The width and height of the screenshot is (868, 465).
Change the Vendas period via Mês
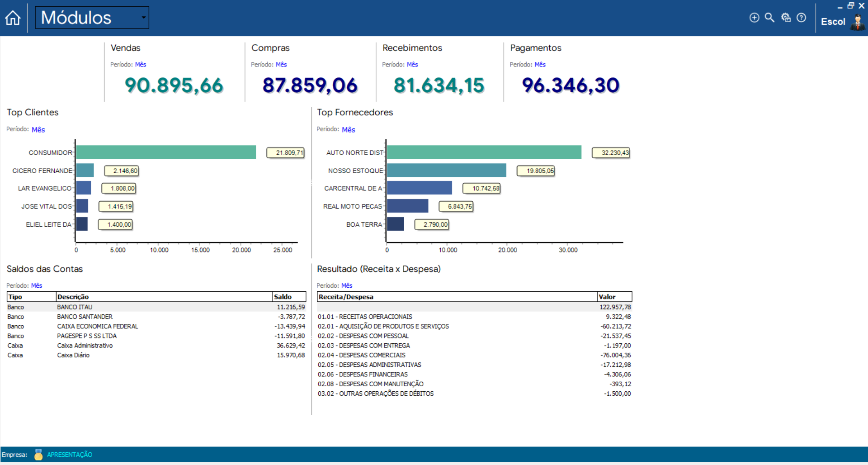coord(141,65)
